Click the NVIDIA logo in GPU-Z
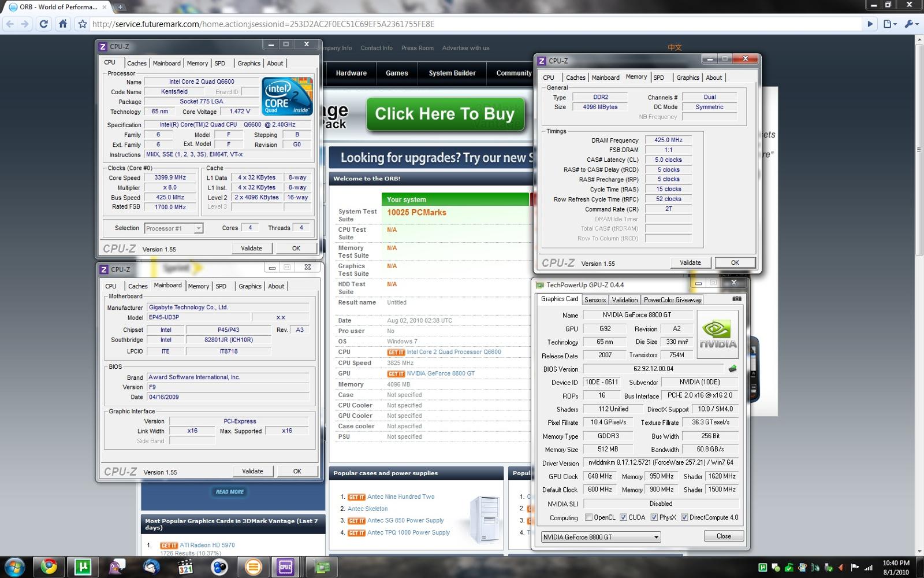This screenshot has height=578, width=924. 718,334
